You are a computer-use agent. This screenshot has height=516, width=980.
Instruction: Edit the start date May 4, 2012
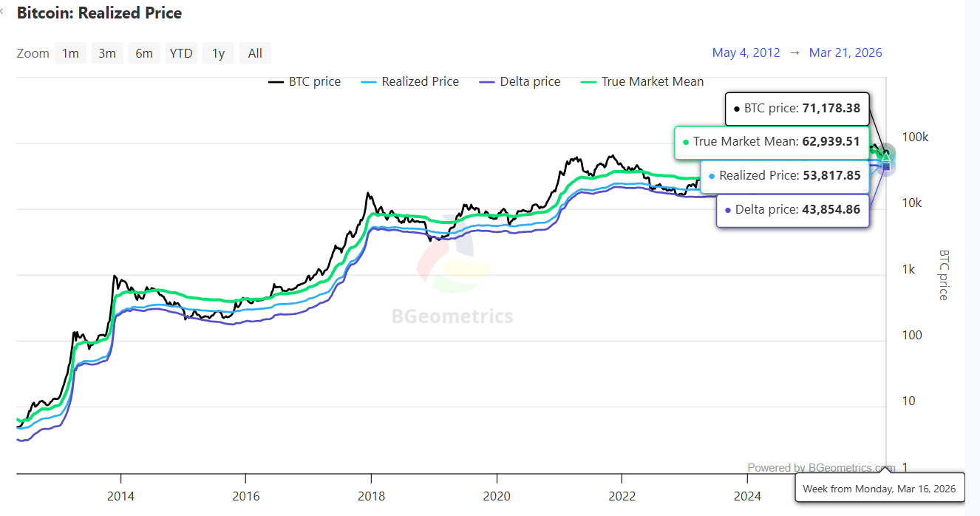coord(746,52)
